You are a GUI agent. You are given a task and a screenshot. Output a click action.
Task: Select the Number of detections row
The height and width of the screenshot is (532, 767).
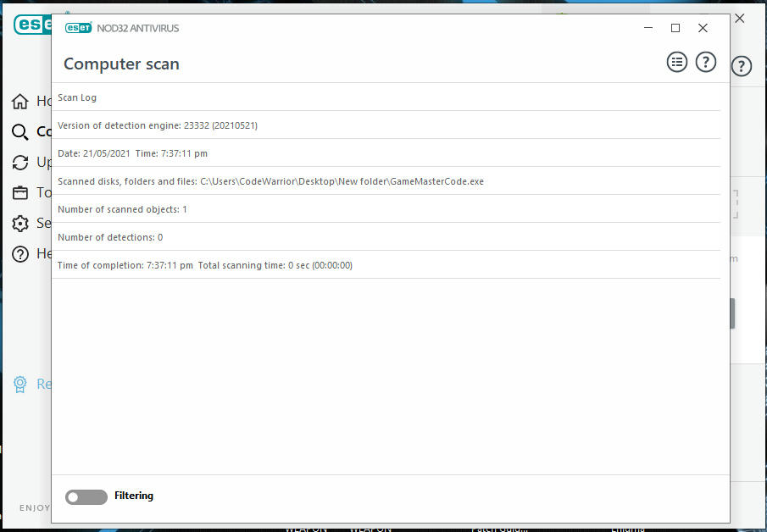[x=386, y=237]
